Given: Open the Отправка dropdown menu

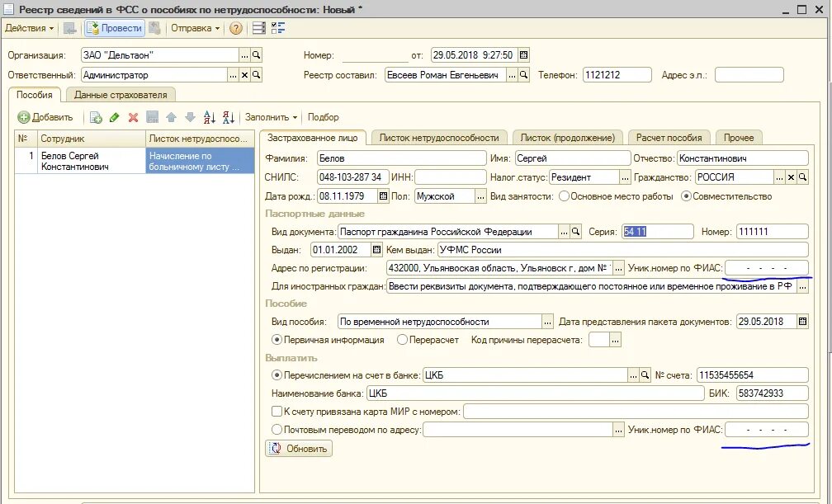Looking at the screenshot, I should click(x=195, y=29).
